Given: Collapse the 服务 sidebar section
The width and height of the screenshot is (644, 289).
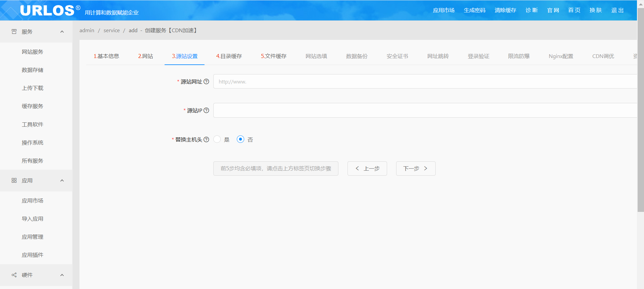Looking at the screenshot, I should point(62,32).
